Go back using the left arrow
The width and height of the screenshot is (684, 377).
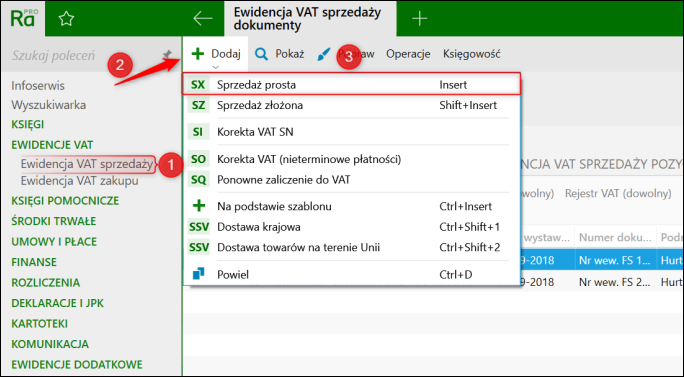tap(203, 18)
